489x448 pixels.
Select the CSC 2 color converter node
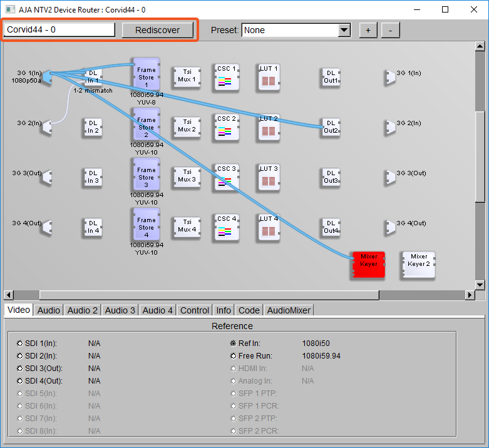[226, 127]
